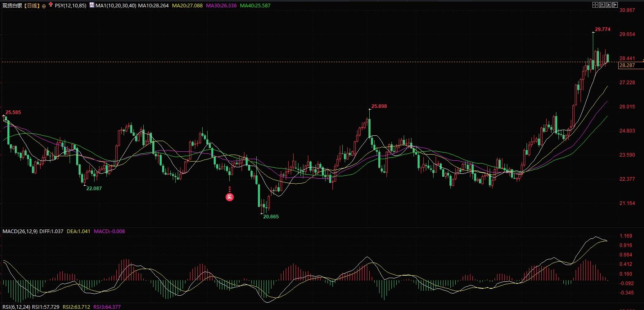Click the MACD:-0.008 value label
644x310 pixels.
[109, 231]
